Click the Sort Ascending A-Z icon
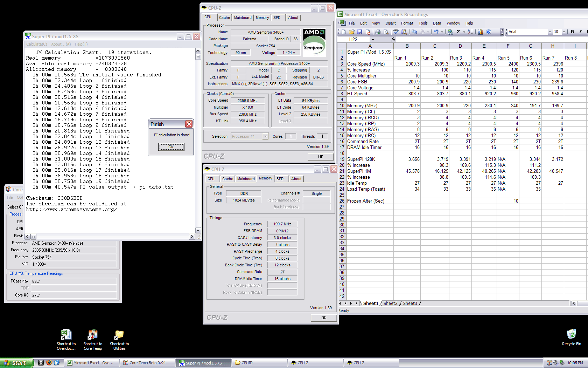This screenshot has width=588, height=368. click(470, 32)
